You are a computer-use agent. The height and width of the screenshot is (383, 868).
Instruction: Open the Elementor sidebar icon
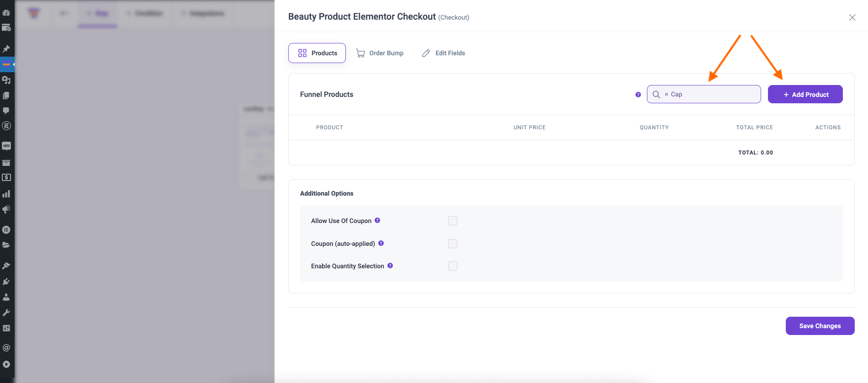(6, 229)
